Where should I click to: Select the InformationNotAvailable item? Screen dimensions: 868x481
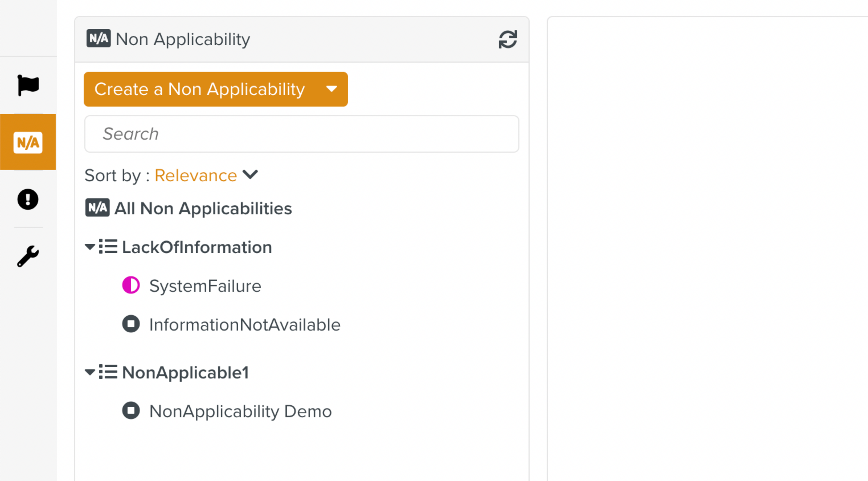tap(245, 325)
